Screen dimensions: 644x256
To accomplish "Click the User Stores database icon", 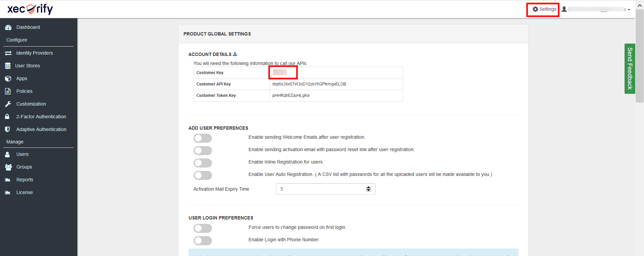I will pos(8,66).
